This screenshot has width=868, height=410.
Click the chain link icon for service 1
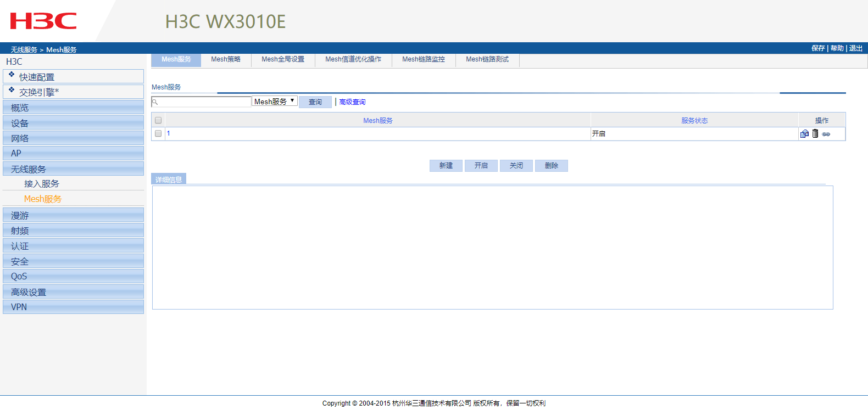point(826,134)
